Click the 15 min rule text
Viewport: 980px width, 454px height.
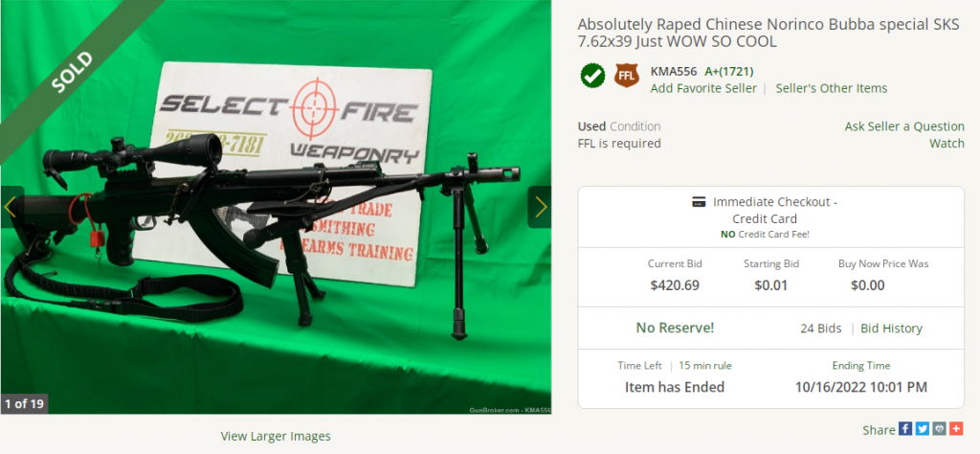[x=705, y=366]
